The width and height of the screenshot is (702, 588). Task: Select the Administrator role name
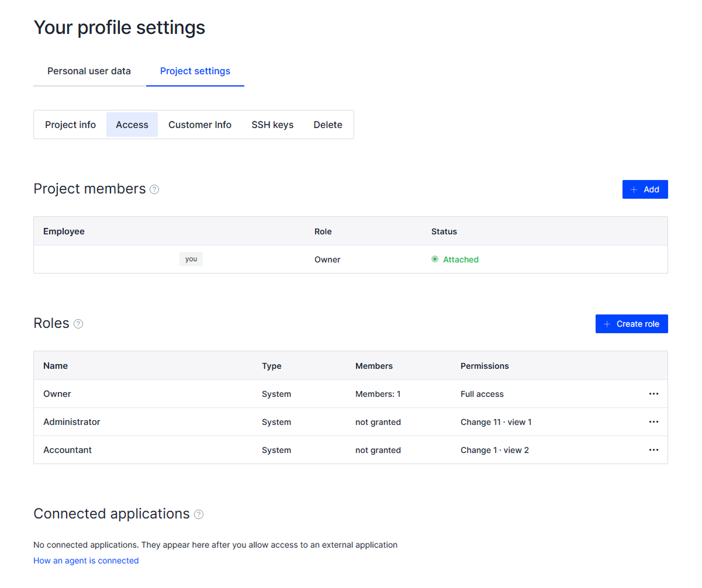click(72, 422)
